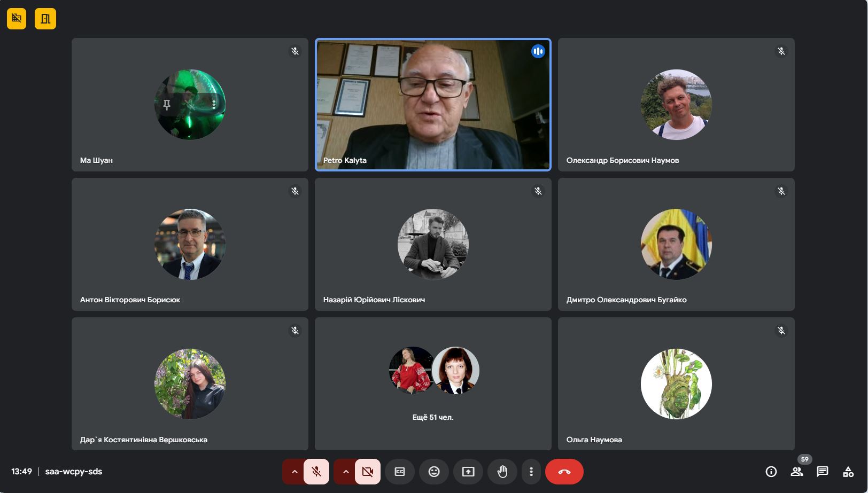868x493 pixels.
Task: Expand video settings arrow next to camera
Action: [345, 472]
